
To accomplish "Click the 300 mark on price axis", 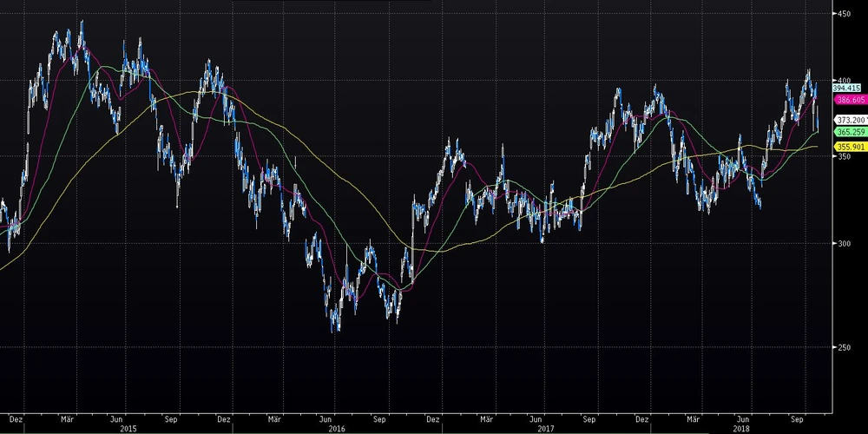I will (842, 244).
